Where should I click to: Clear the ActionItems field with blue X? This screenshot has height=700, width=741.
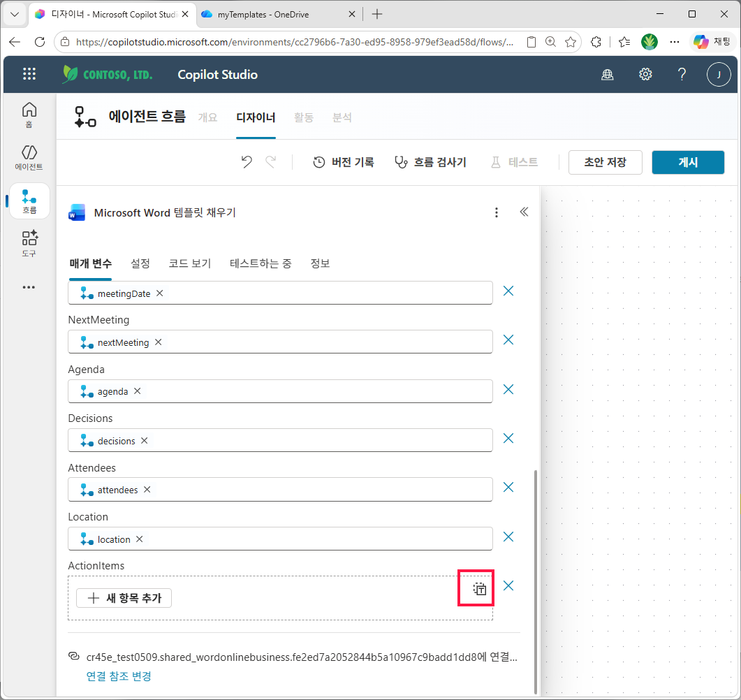click(x=508, y=586)
